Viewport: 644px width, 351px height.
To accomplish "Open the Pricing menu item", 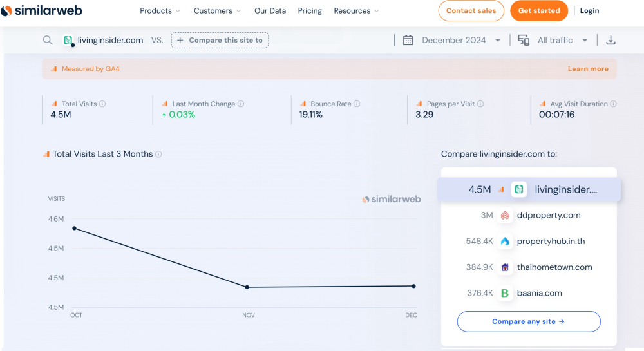I will pos(310,11).
